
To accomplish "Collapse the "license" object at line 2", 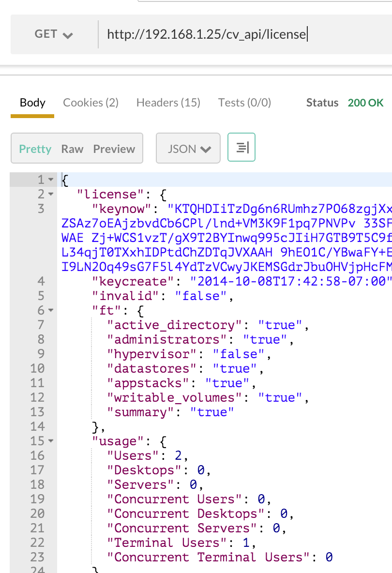I will click(x=51, y=195).
